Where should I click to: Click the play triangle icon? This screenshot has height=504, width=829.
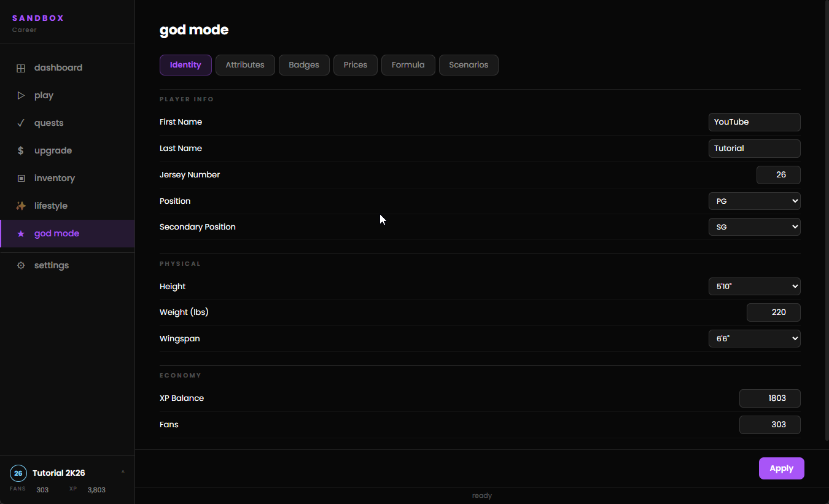21,96
